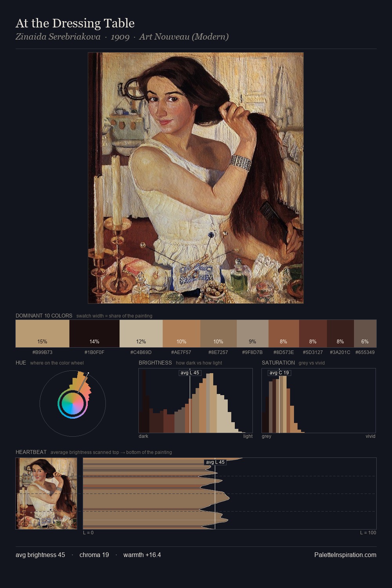This screenshot has height=588, width=392.
Task: Click the hex label #8E7257
Action: [218, 352]
